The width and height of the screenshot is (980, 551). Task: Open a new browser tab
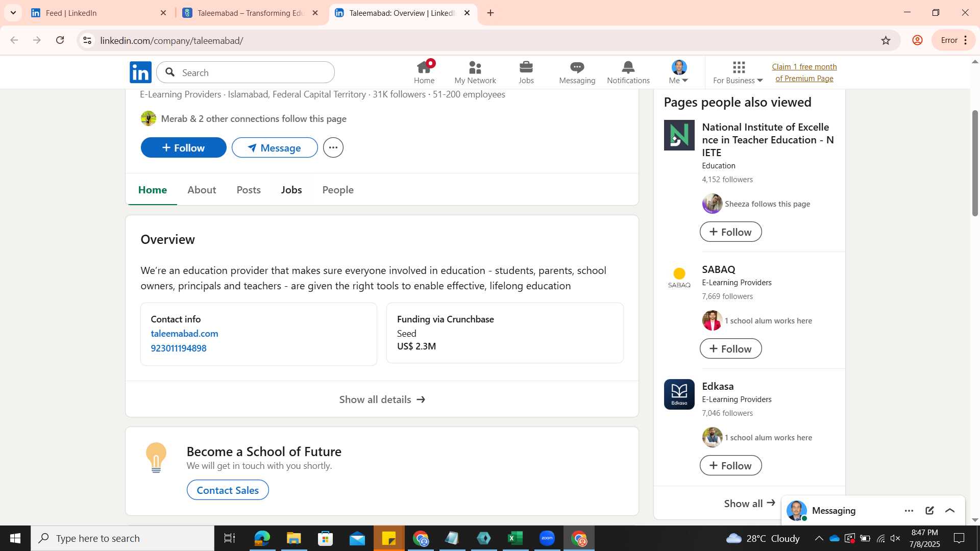[491, 13]
